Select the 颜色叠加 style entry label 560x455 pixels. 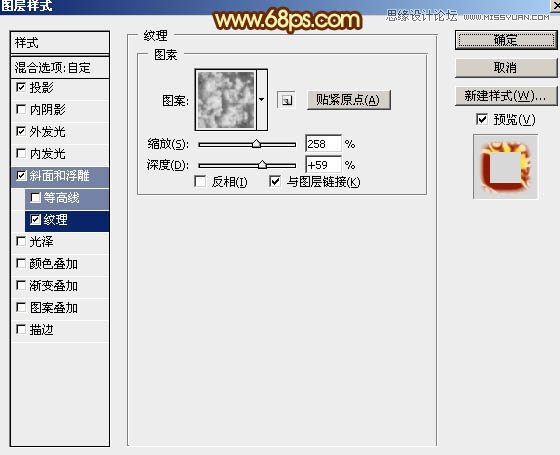(54, 264)
